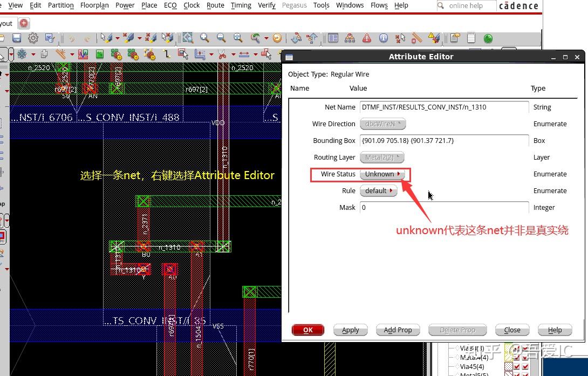Toggle Via45(4) visibility checkbox

517,367
